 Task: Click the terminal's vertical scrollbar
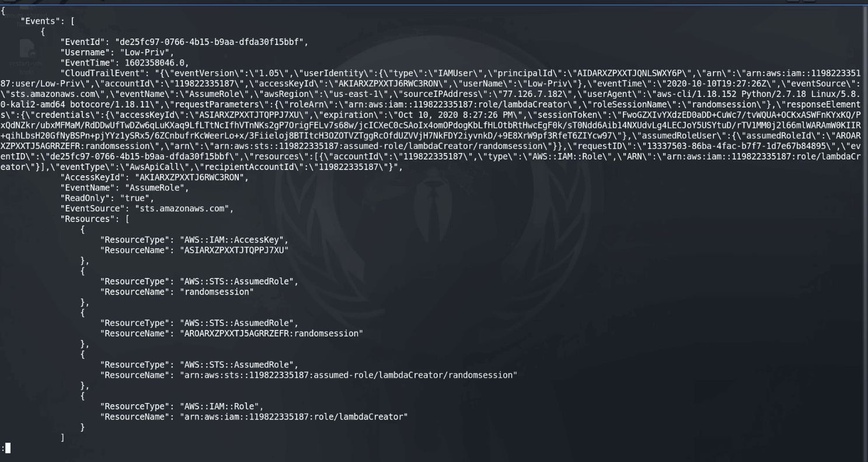(x=864, y=234)
